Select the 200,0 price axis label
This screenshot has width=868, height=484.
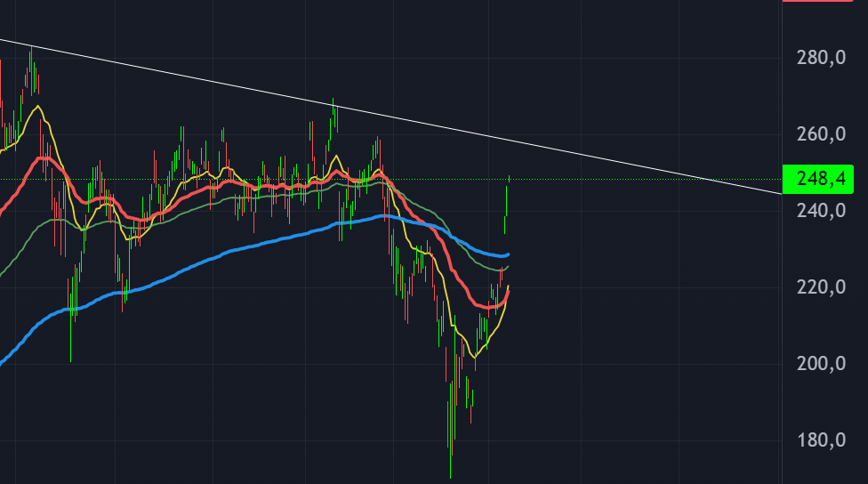(x=821, y=364)
